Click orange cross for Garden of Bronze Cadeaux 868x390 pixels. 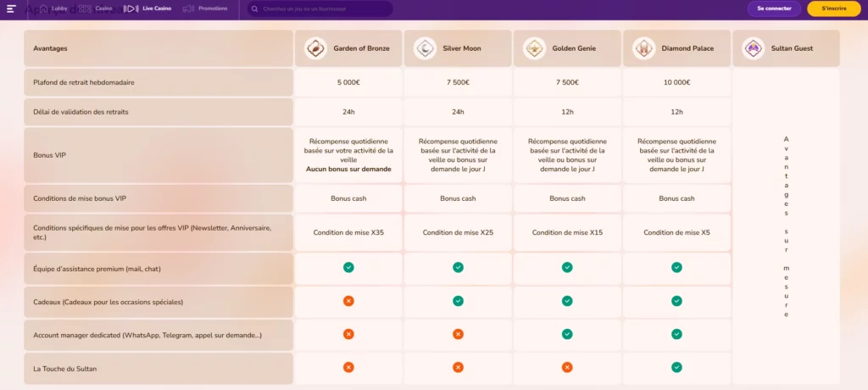click(348, 301)
